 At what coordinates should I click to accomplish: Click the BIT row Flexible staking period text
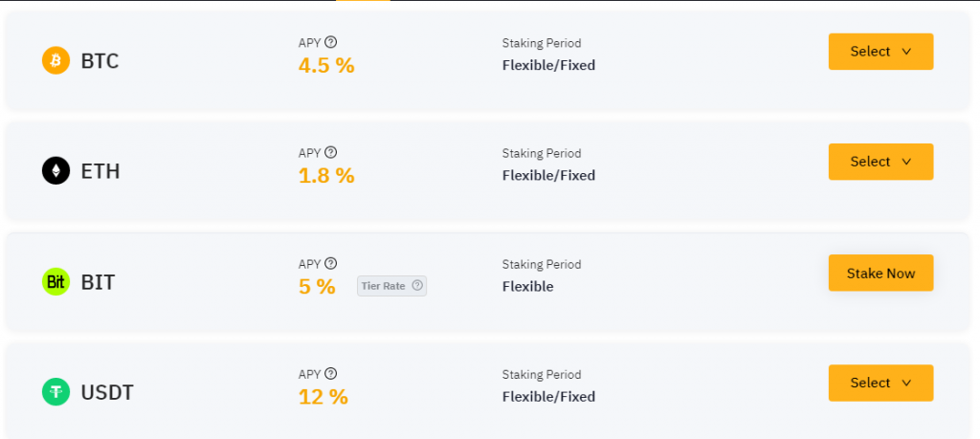tap(528, 287)
